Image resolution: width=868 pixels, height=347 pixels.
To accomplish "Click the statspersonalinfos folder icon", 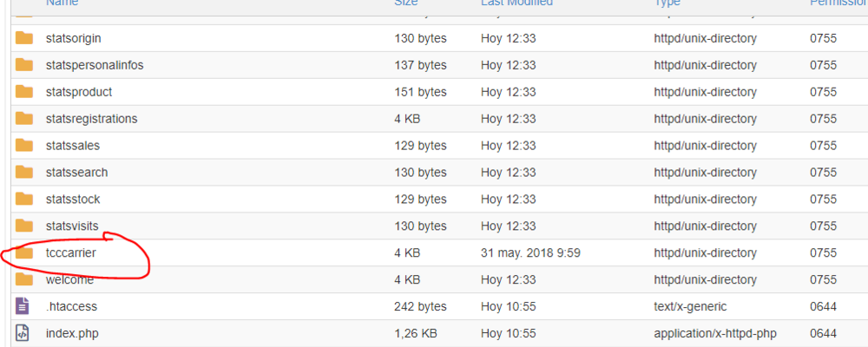I will tap(24, 65).
